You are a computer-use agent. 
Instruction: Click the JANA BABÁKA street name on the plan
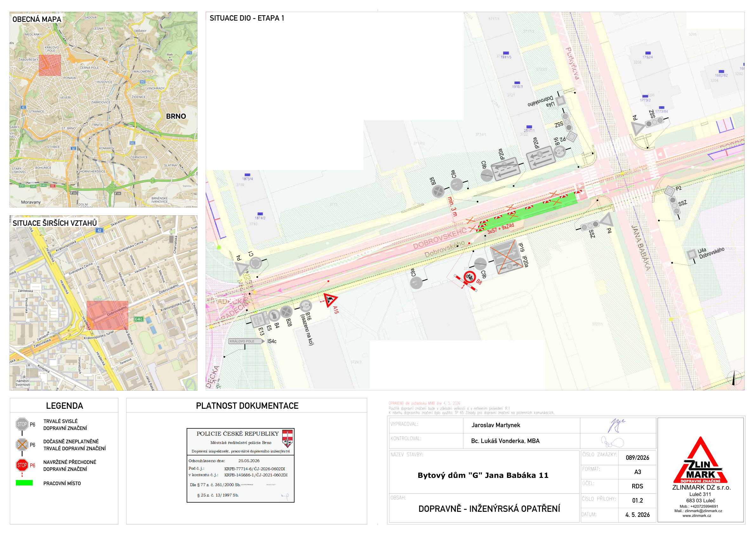(641, 248)
